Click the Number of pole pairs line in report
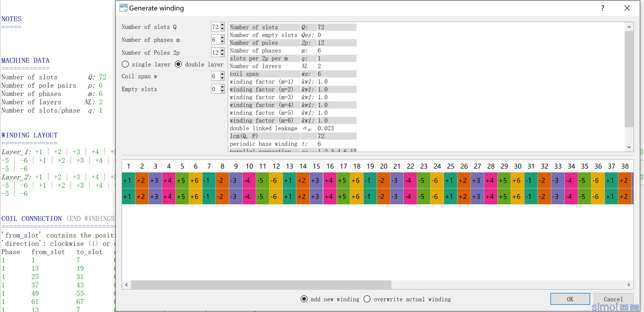This screenshot has width=644, height=312. click(52, 86)
